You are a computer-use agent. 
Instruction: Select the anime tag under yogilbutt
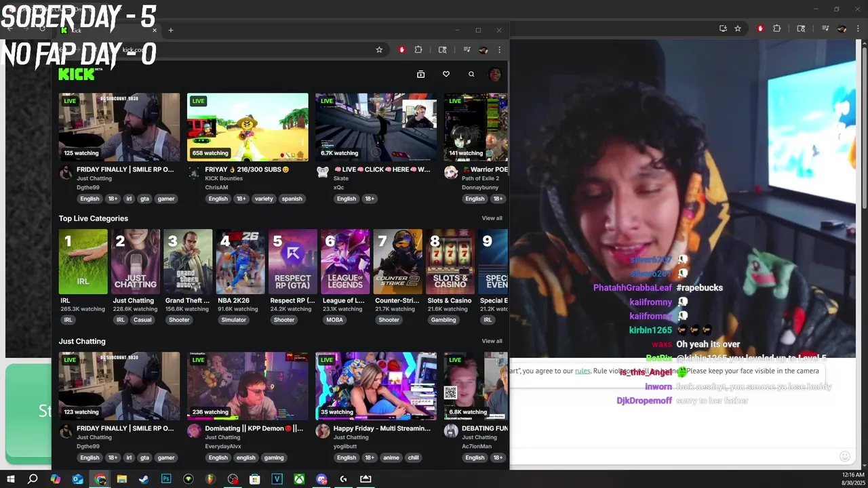click(x=391, y=457)
